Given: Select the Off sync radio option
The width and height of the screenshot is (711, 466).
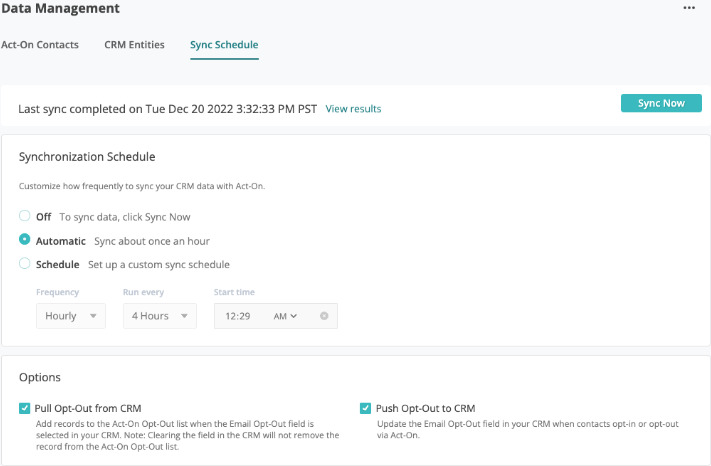Looking at the screenshot, I should pyautogui.click(x=24, y=216).
